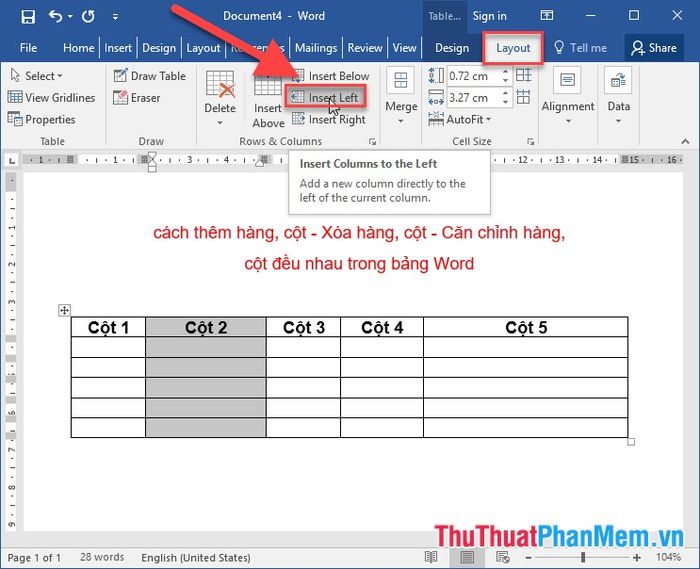Click the Cột 1 header cell

(x=108, y=327)
